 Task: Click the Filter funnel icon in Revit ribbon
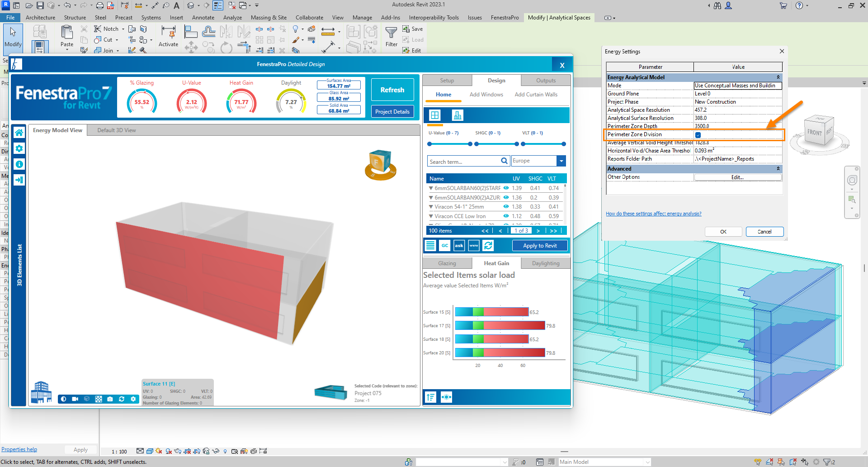coord(392,33)
